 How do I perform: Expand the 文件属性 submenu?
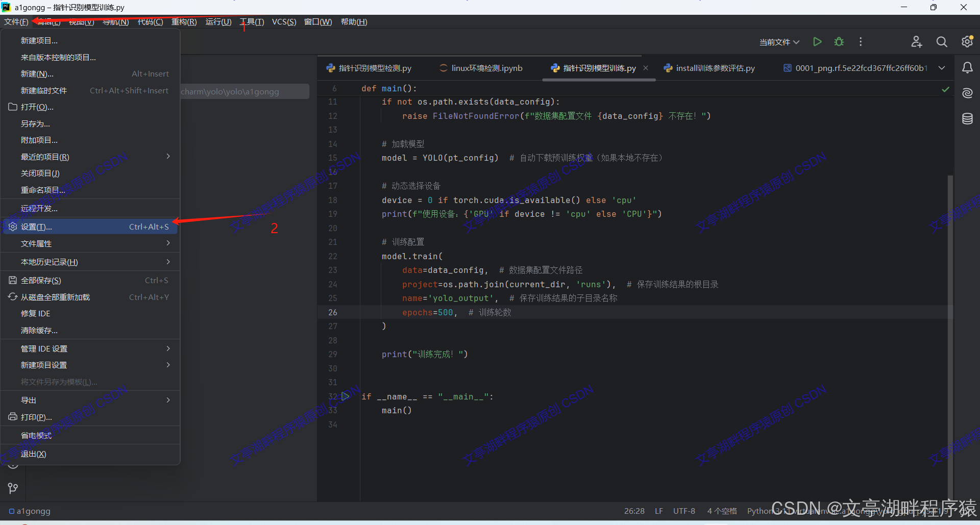[x=90, y=243]
